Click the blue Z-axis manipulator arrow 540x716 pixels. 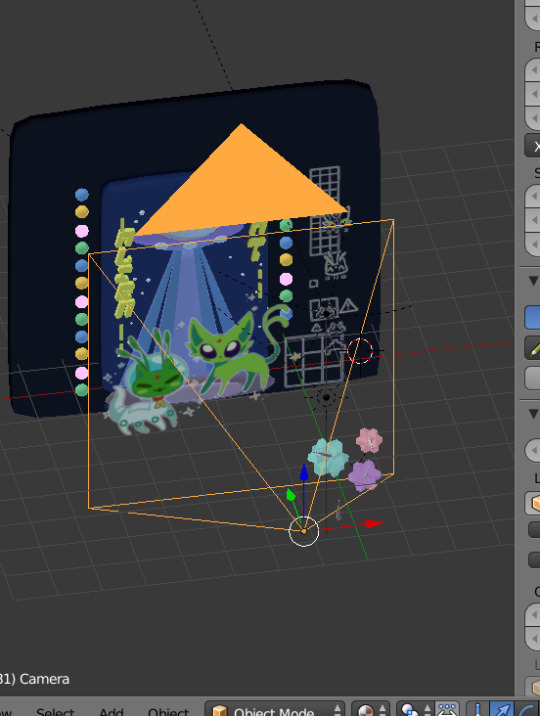(304, 472)
